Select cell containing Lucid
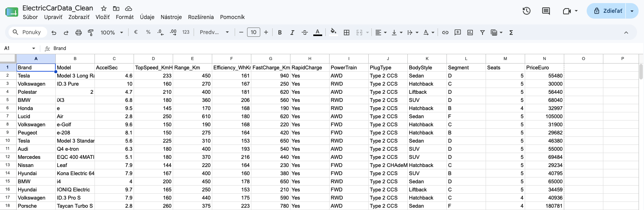The width and height of the screenshot is (644, 210). pos(36,116)
